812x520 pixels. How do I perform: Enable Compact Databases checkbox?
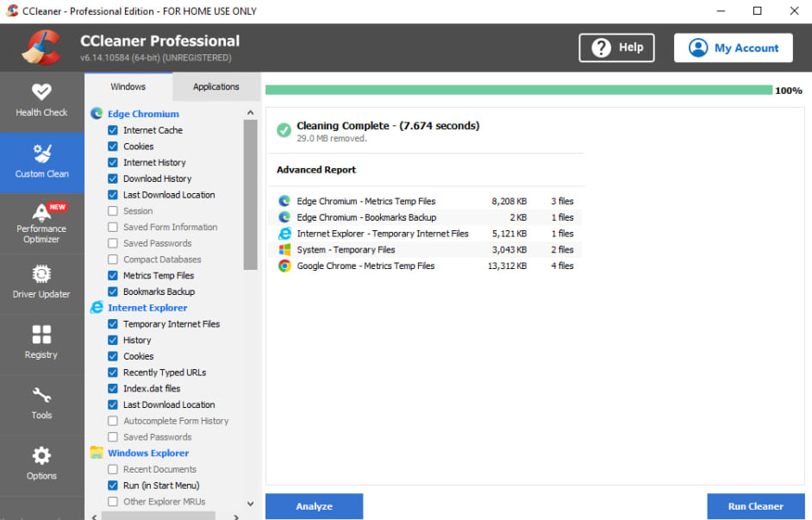click(112, 259)
